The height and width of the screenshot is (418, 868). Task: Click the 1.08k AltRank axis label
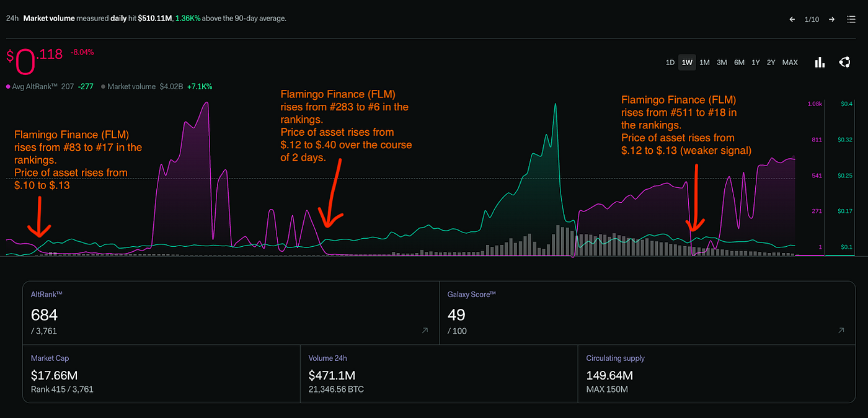(x=815, y=104)
